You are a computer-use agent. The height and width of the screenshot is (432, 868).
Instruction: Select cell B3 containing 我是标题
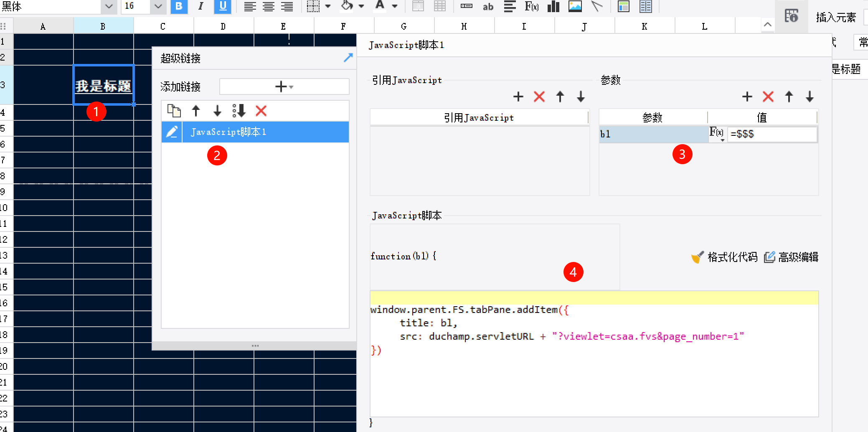click(104, 85)
